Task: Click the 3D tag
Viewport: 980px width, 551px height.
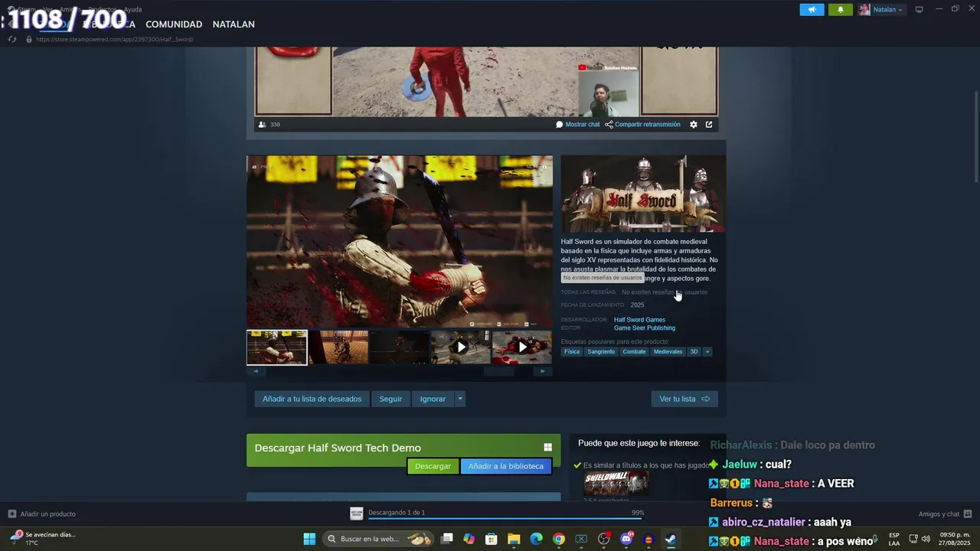Action: (694, 352)
